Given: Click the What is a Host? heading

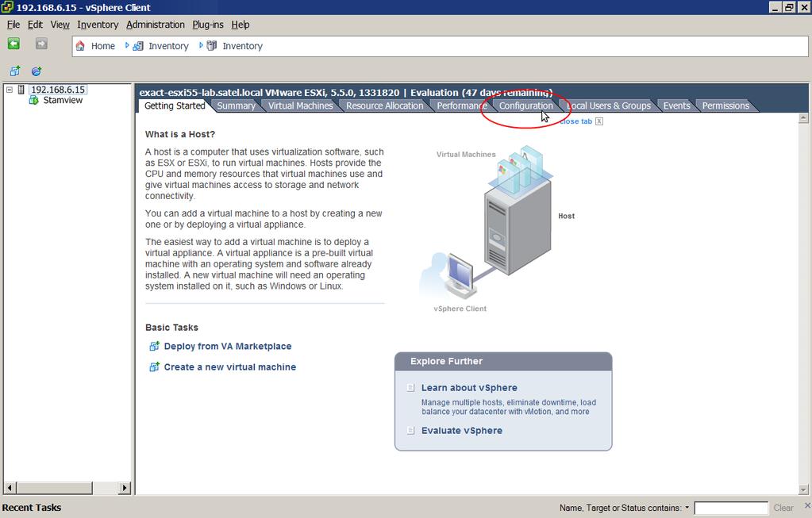Looking at the screenshot, I should pyautogui.click(x=179, y=134).
